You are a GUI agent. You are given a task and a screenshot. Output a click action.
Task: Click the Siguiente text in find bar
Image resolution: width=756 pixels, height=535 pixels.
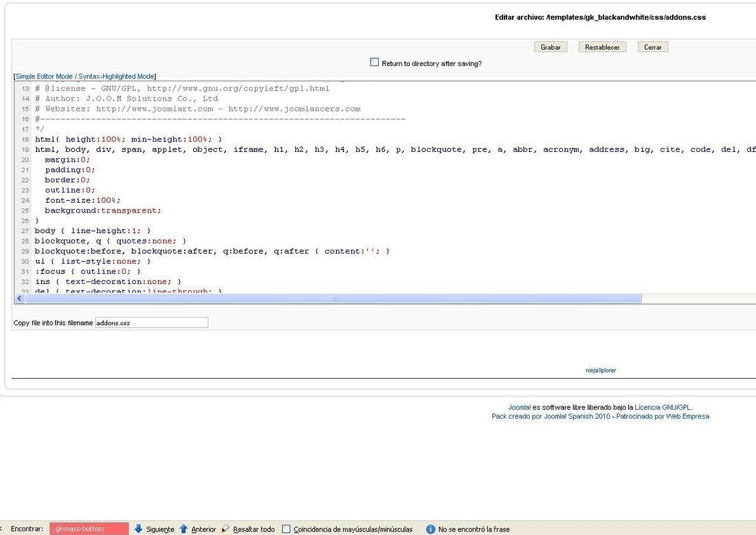[160, 529]
